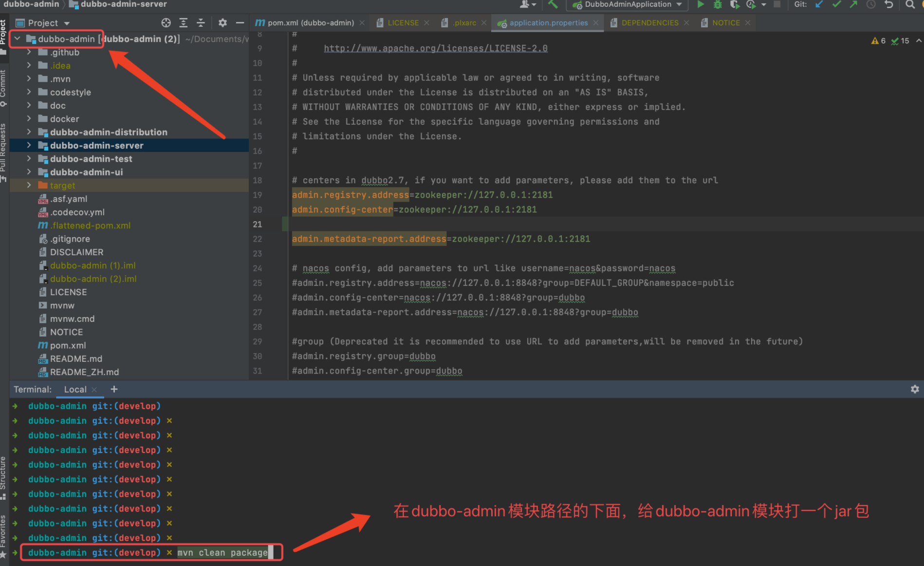Collapse the dubbo-admin root node
The width and height of the screenshot is (924, 566).
[17, 38]
